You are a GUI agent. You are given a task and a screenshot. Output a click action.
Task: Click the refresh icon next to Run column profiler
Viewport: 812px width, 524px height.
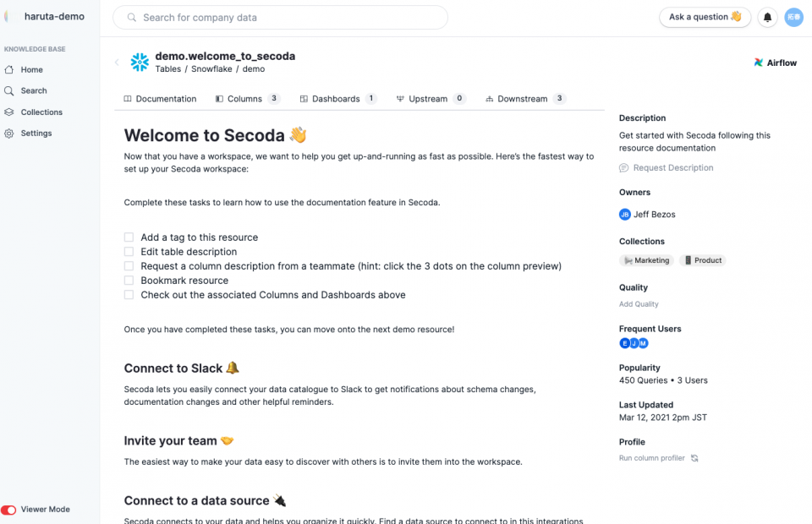click(x=694, y=458)
